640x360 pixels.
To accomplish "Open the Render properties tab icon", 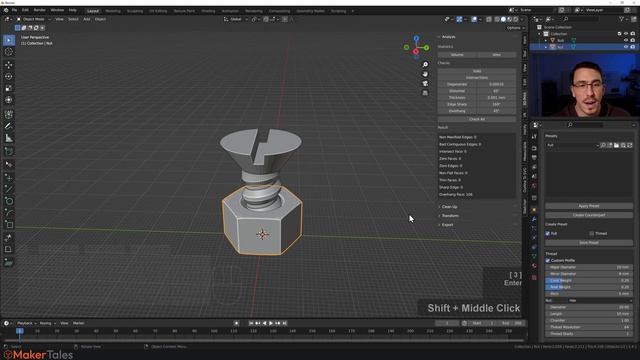I will coord(534,148).
